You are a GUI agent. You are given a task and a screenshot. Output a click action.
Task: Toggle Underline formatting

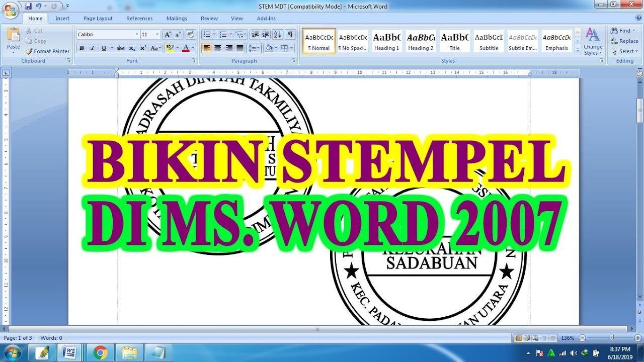104,48
